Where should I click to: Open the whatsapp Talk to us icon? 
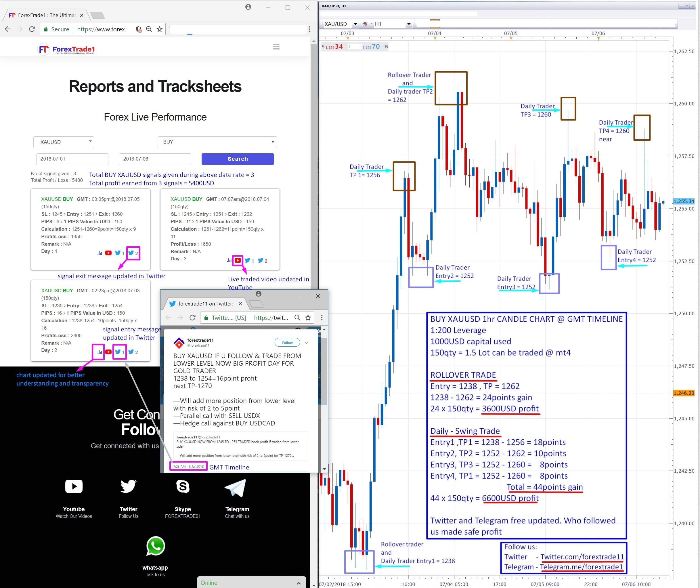(x=155, y=546)
